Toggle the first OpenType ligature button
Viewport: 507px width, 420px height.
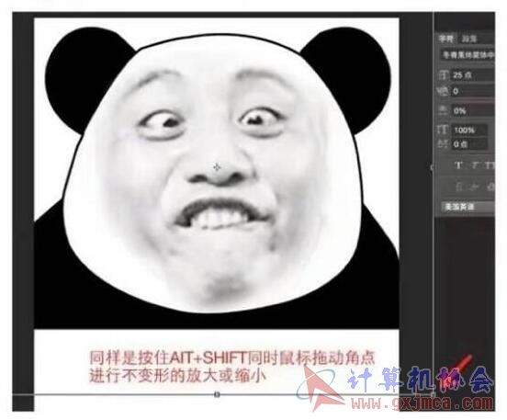[x=459, y=187]
